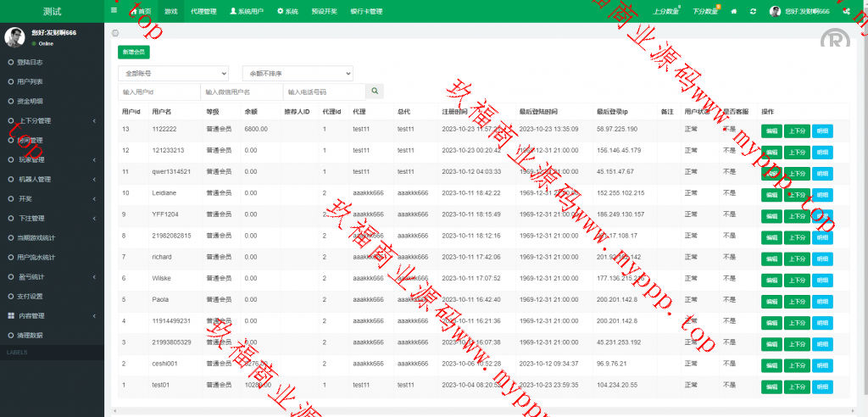Click the hamburger sidebar toggle icon
The image size is (868, 417).
tap(114, 11)
